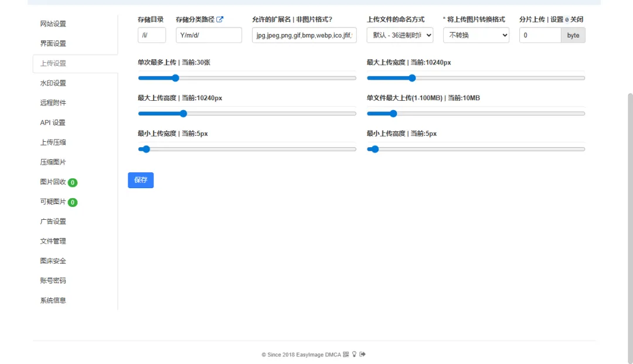The image size is (633, 364).
Task: Click the 单文件最大上传 slider handle
Action: coord(393,114)
